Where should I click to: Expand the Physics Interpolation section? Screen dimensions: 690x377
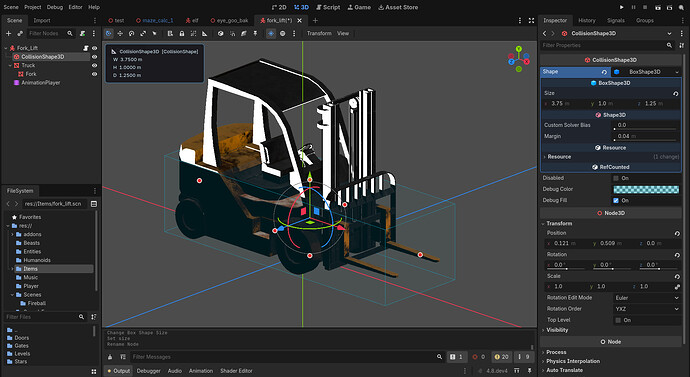point(573,361)
